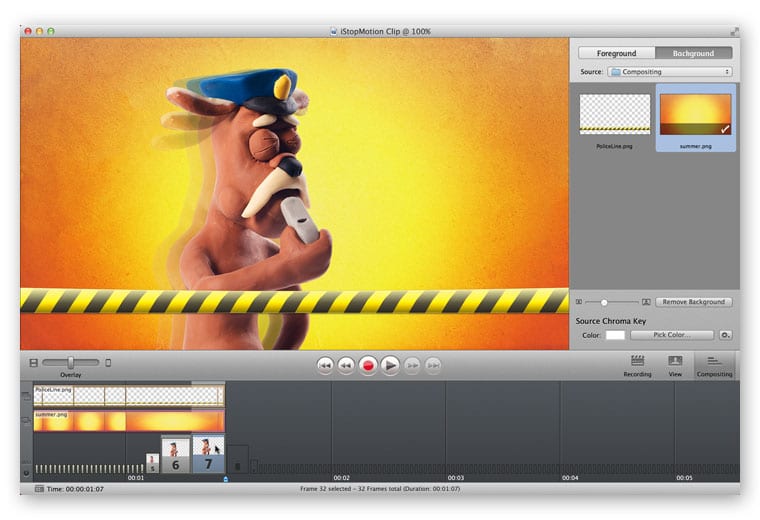Click the Time 00:00:01:07 readout
Screen dimensions: 760x520
(x=75, y=489)
